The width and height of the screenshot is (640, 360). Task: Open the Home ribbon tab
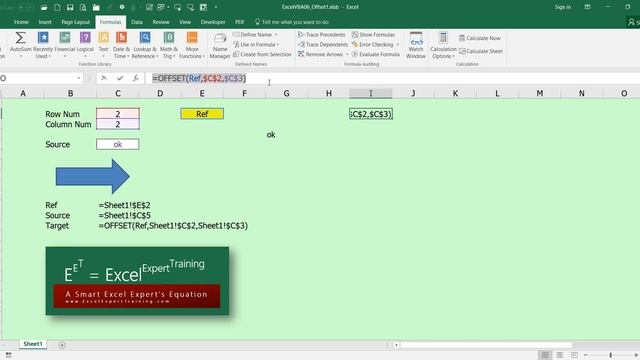[x=21, y=22]
